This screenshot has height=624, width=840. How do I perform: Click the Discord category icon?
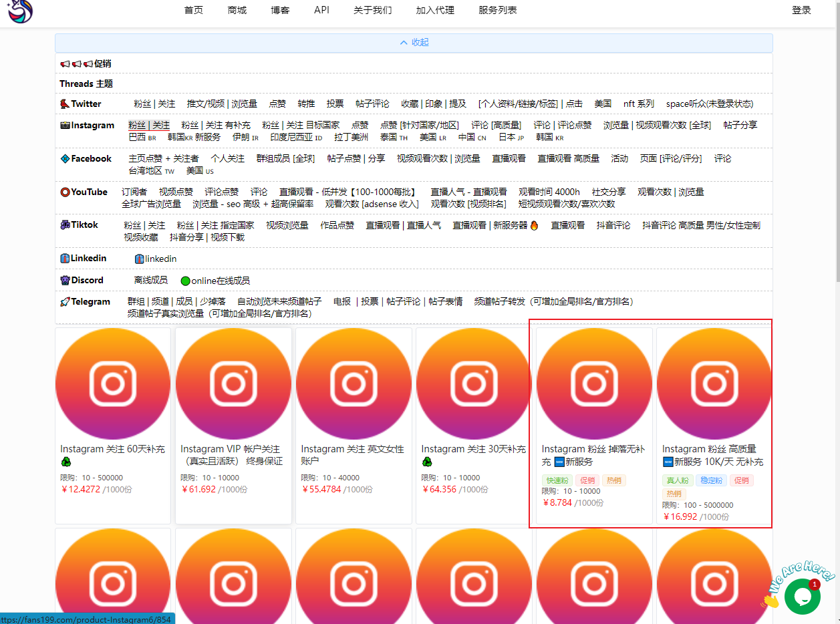(65, 281)
